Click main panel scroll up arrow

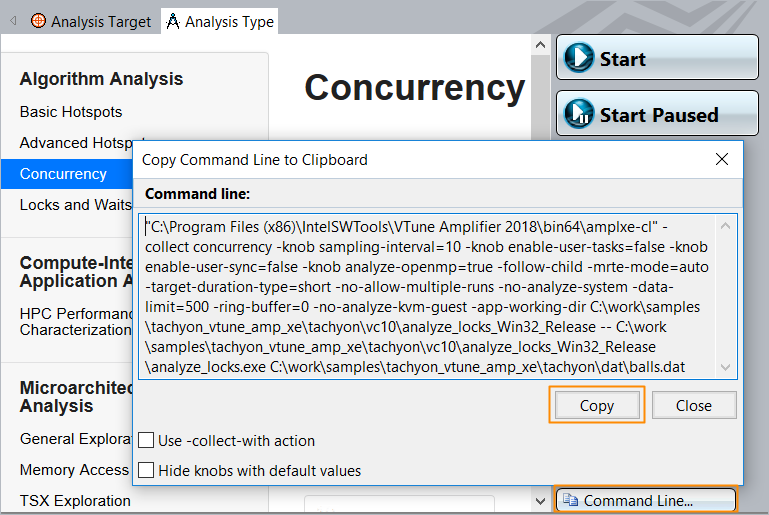(540, 45)
